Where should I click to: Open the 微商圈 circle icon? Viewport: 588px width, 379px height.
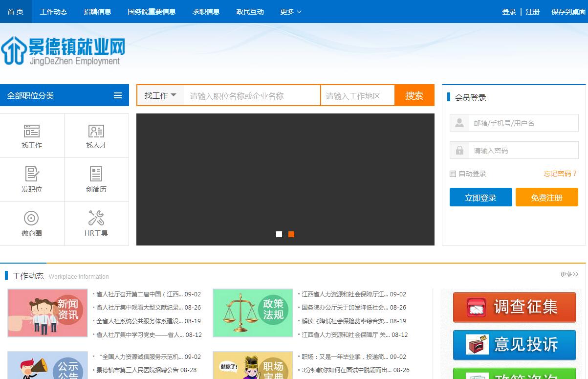(x=31, y=218)
